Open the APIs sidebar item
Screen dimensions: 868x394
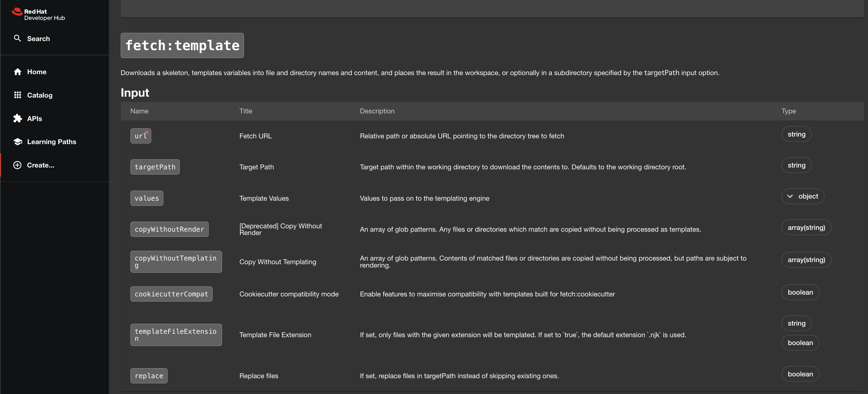pyautogui.click(x=34, y=119)
